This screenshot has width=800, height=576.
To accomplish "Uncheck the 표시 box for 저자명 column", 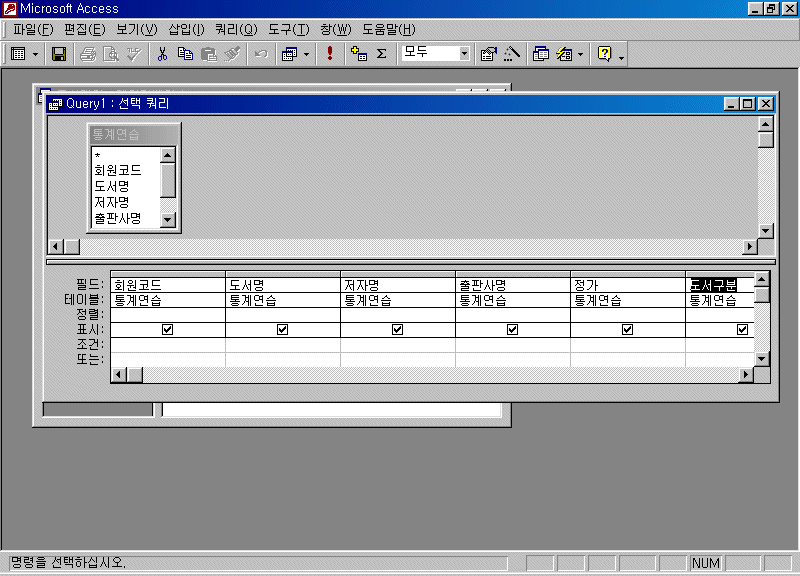I will [x=397, y=330].
